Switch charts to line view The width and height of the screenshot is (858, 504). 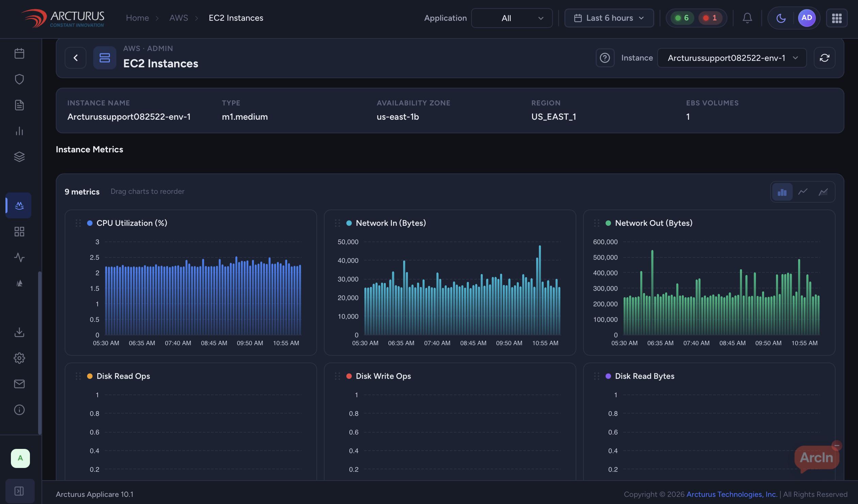(803, 192)
